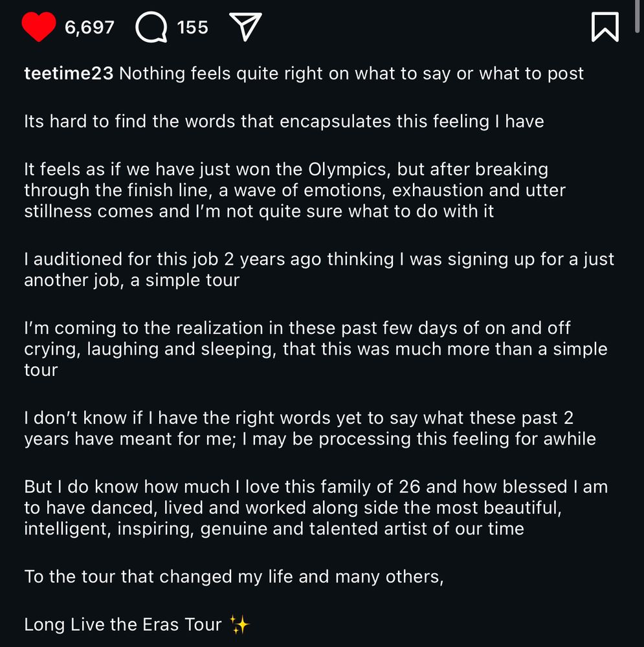Share the post via paper plane icon
The width and height of the screenshot is (644, 647).
(245, 27)
